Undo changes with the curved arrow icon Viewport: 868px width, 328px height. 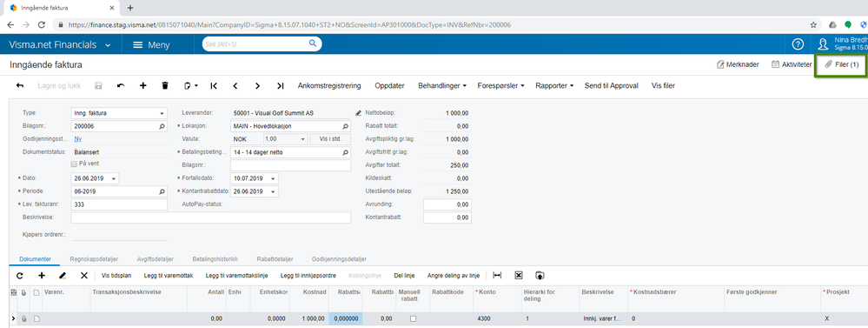[121, 86]
